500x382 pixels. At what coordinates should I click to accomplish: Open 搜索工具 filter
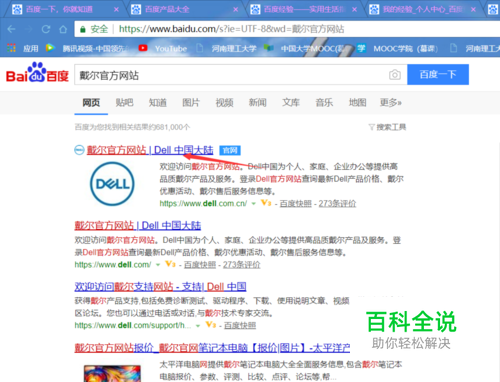click(387, 127)
